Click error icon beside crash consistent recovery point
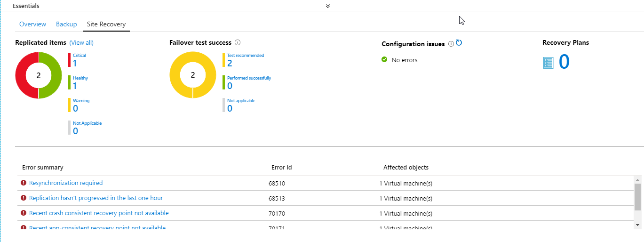The height and width of the screenshot is (242, 644). (24, 213)
